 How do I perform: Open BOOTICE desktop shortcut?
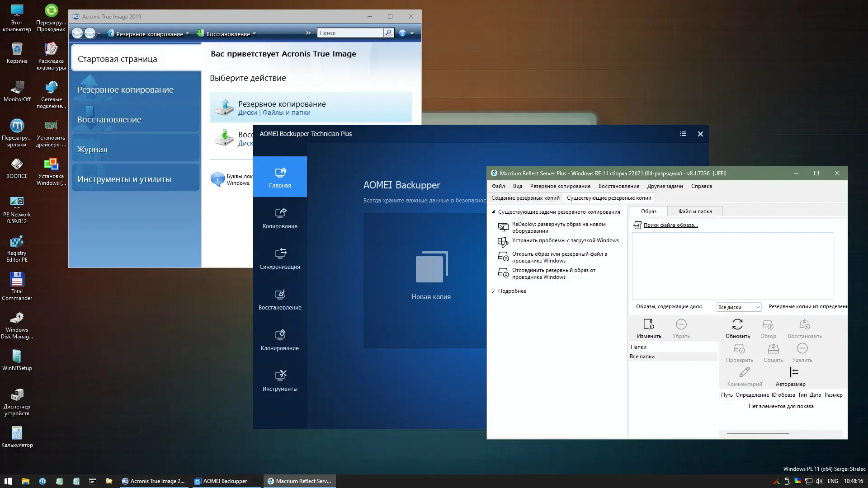click(x=17, y=164)
